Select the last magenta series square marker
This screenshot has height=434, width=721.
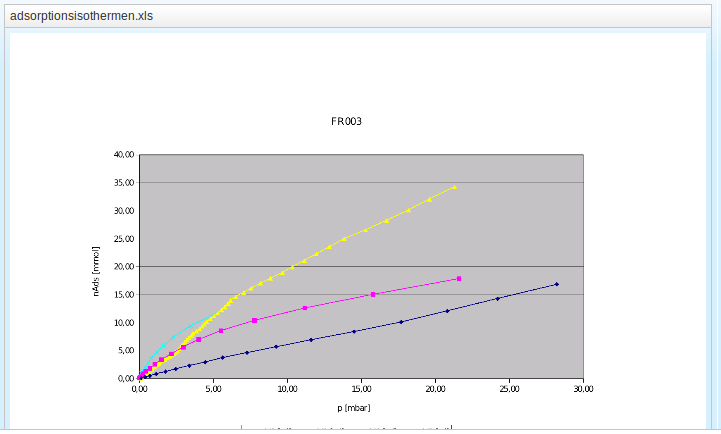coord(459,279)
